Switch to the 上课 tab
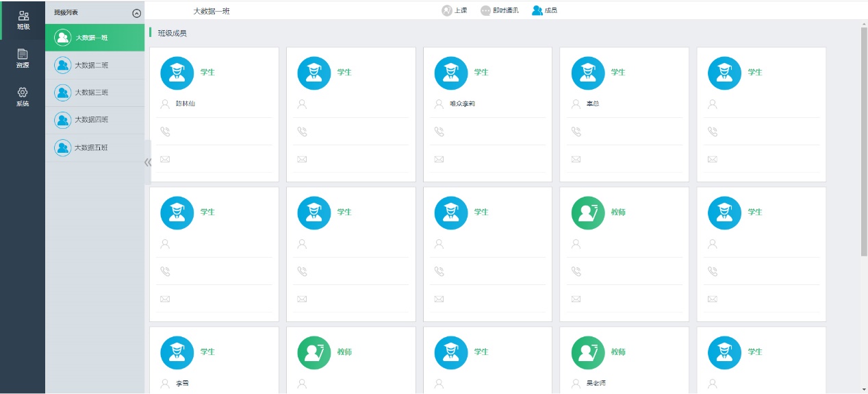The height and width of the screenshot is (394, 868). pyautogui.click(x=455, y=10)
